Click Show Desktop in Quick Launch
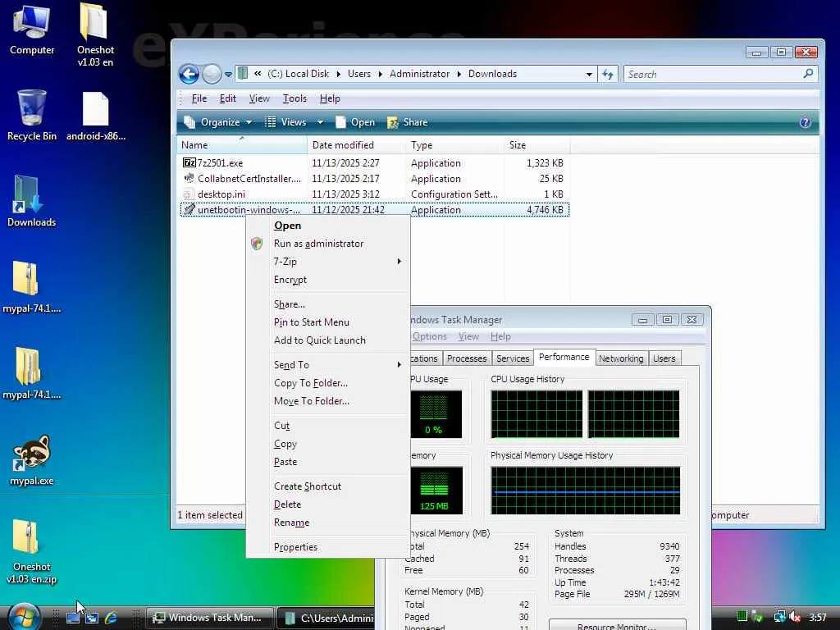Screen dimensions: 840x630 coord(72,617)
